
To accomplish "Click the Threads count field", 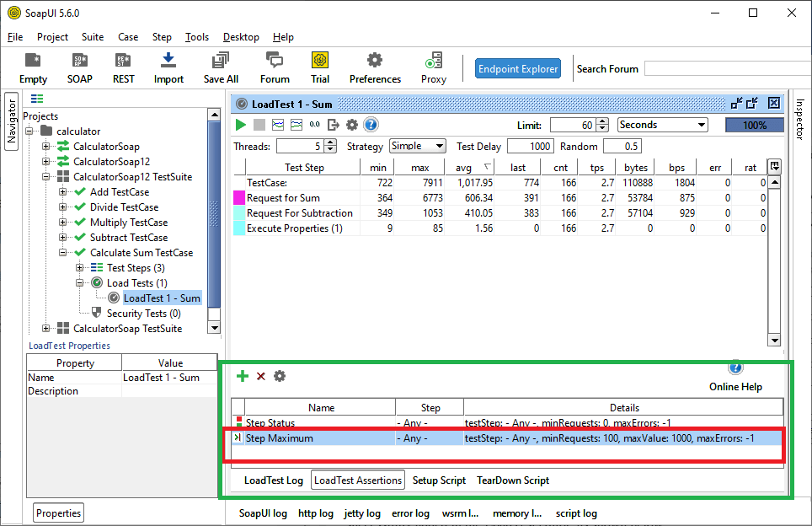I will pos(301,147).
